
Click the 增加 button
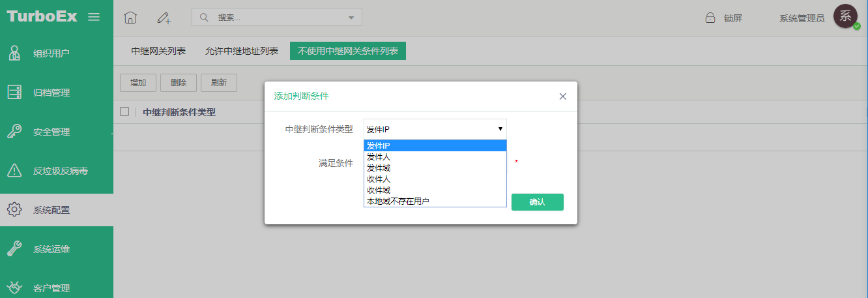[x=138, y=83]
